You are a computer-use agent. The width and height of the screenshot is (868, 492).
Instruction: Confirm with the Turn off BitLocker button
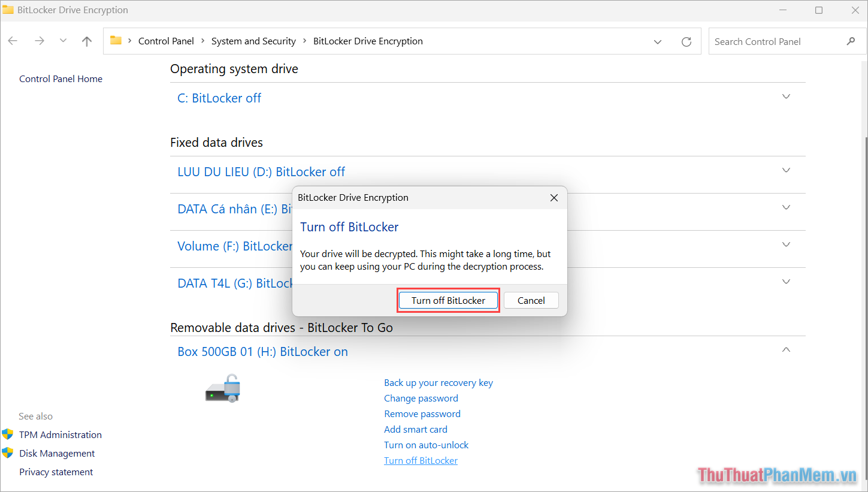[448, 300]
